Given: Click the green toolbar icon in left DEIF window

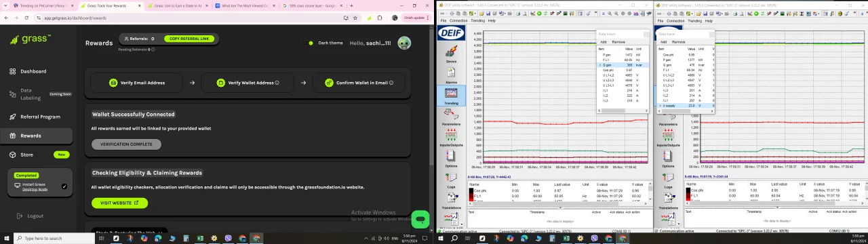Looking at the screenshot, I should (x=539, y=14).
